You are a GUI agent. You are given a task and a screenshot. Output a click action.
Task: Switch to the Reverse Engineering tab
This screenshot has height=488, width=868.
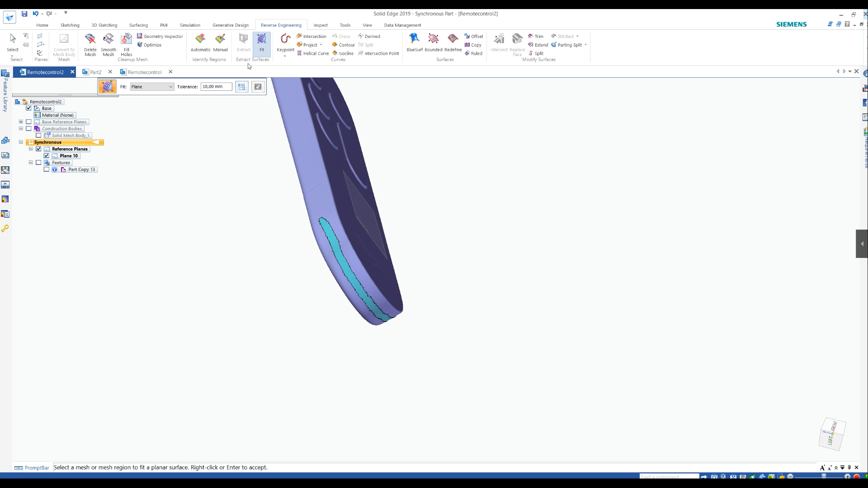[x=281, y=25]
